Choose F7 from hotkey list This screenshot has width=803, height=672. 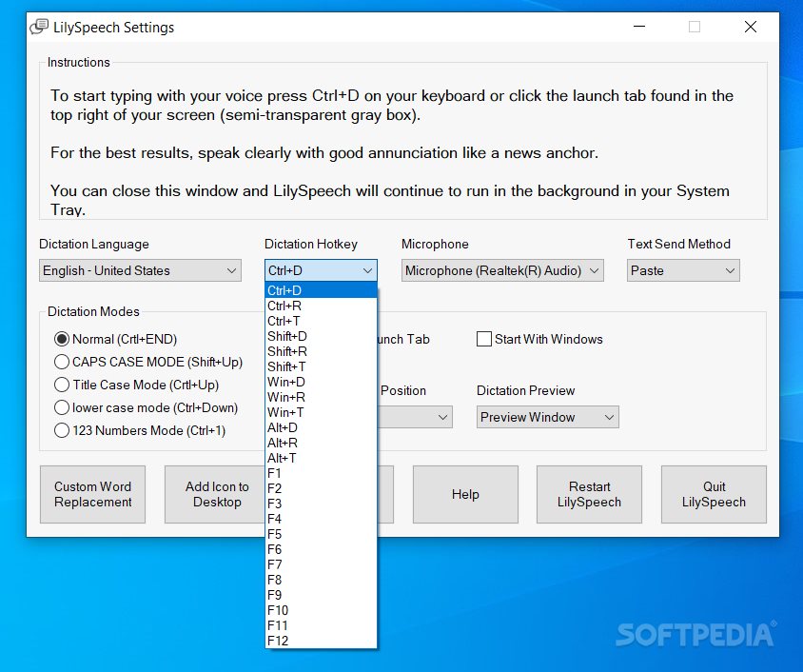(321, 564)
